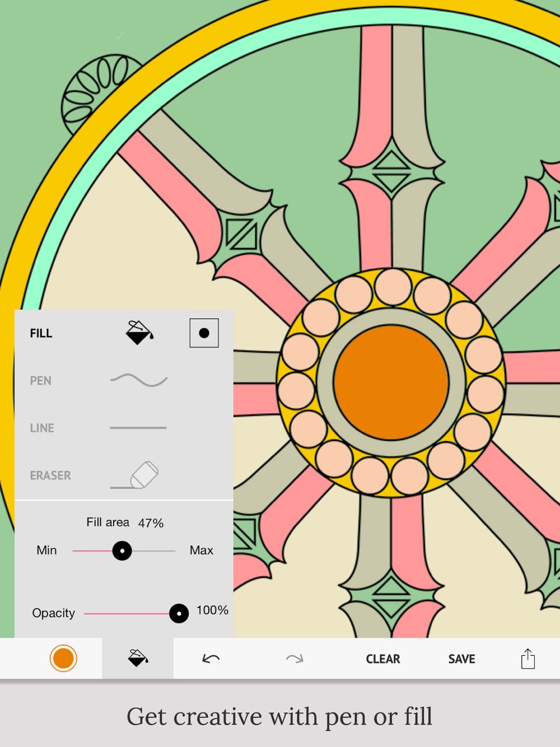The image size is (560, 747).
Task: Choose the Pen wavy stroke tool
Action: [139, 380]
